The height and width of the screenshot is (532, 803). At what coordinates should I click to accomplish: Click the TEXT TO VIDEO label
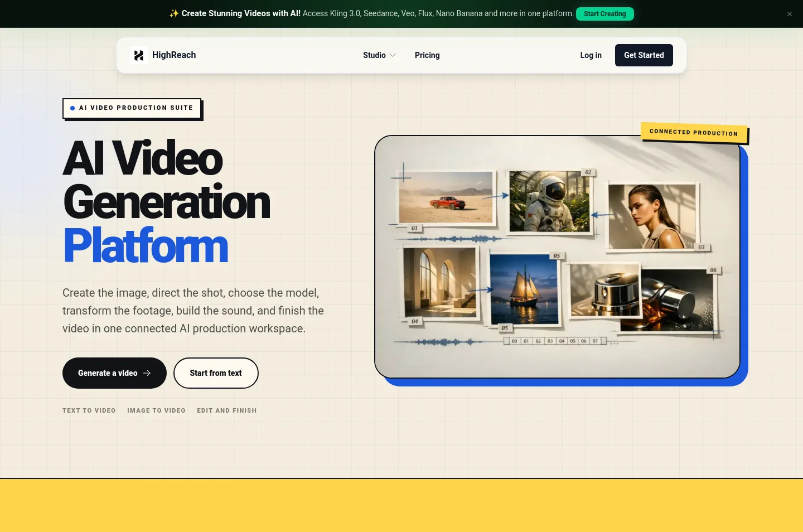coord(89,410)
